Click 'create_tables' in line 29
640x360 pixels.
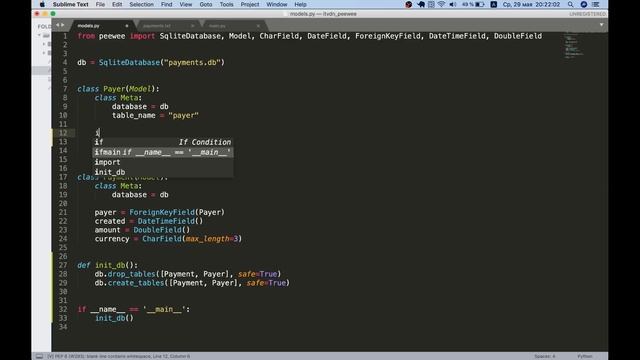(136, 283)
